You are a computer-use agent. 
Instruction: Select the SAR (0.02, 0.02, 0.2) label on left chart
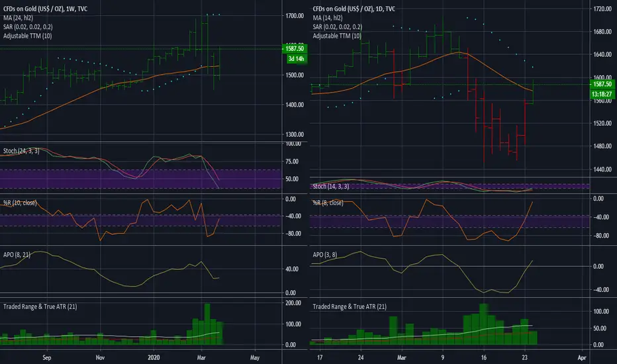click(x=28, y=26)
